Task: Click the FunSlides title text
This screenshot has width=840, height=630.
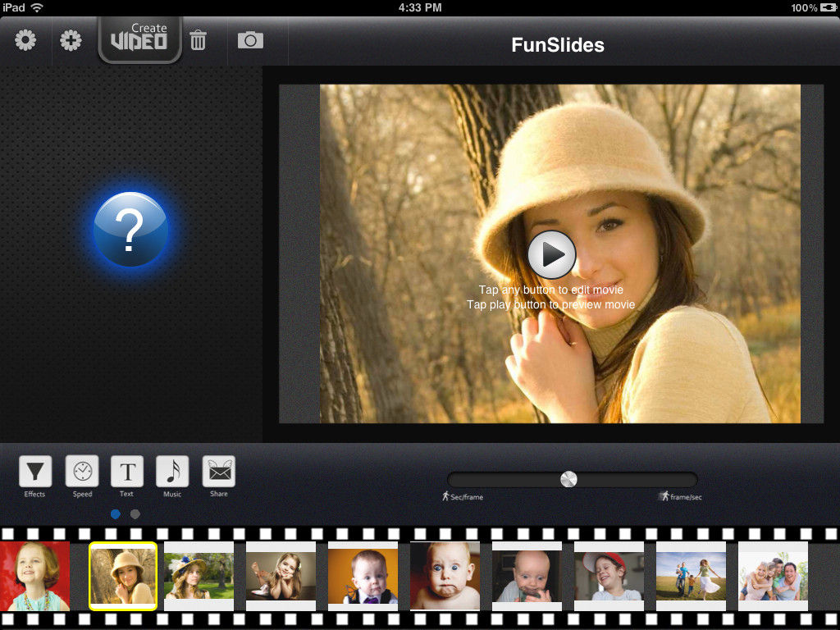Action: coord(558,45)
